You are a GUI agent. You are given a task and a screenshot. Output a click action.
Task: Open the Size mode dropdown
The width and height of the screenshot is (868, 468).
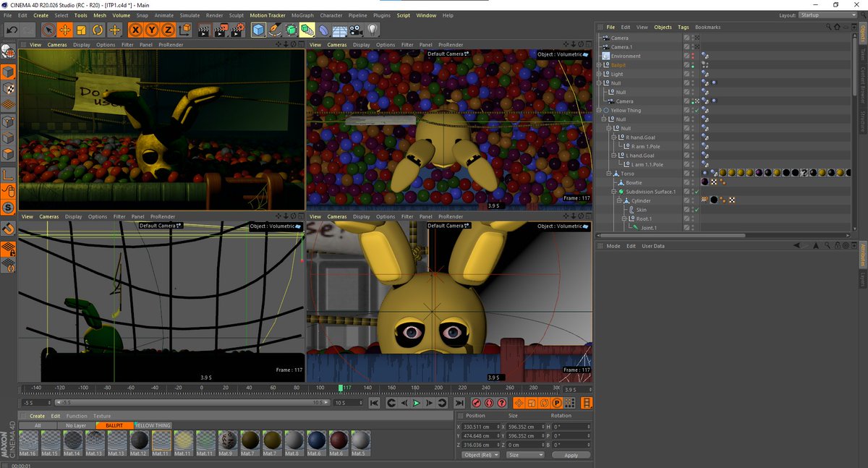524,455
